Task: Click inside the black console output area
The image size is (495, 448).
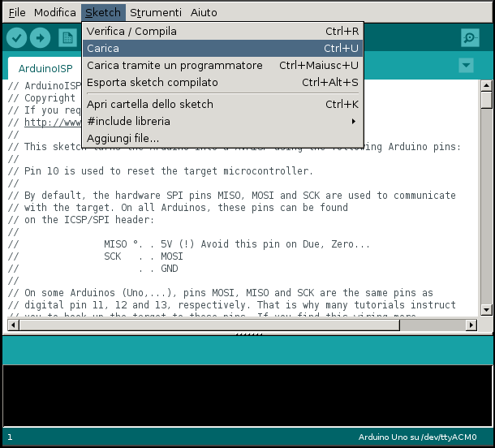Action: click(x=247, y=395)
